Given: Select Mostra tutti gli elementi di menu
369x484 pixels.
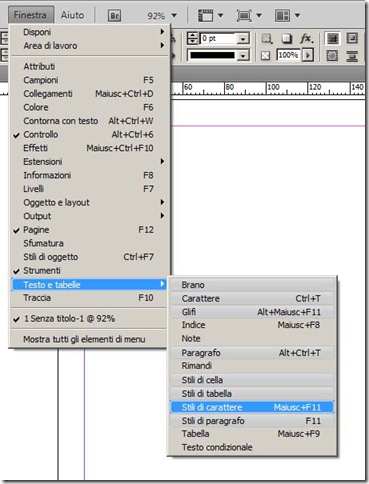Looking at the screenshot, I should point(89,339).
